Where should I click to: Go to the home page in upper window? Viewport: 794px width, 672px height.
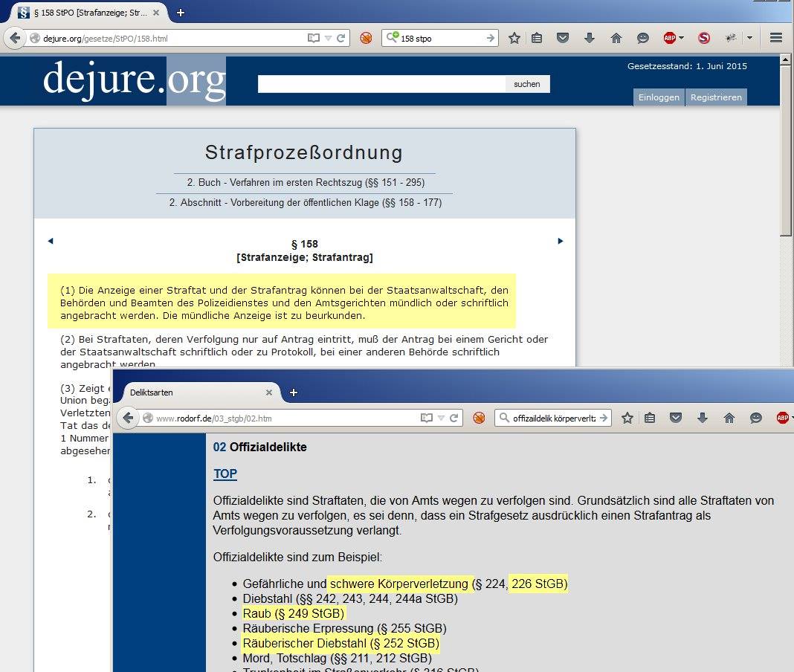tap(616, 38)
